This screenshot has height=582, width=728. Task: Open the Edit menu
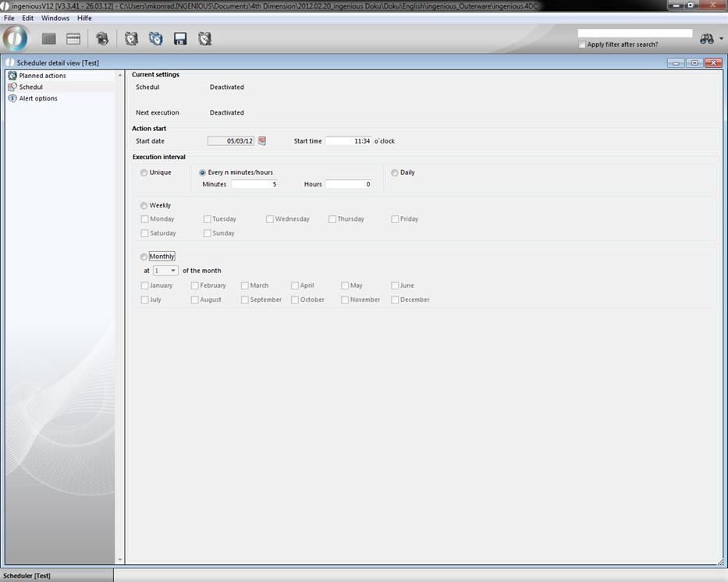coord(27,18)
